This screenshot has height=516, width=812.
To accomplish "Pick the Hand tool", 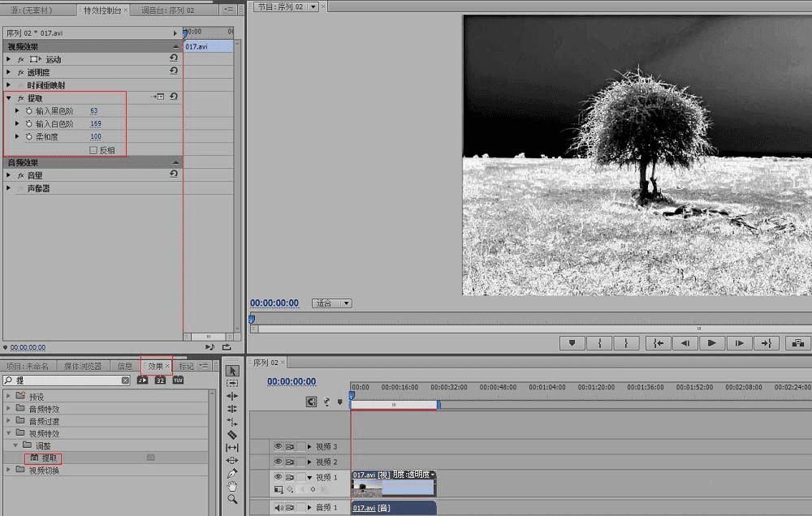I will [x=232, y=486].
